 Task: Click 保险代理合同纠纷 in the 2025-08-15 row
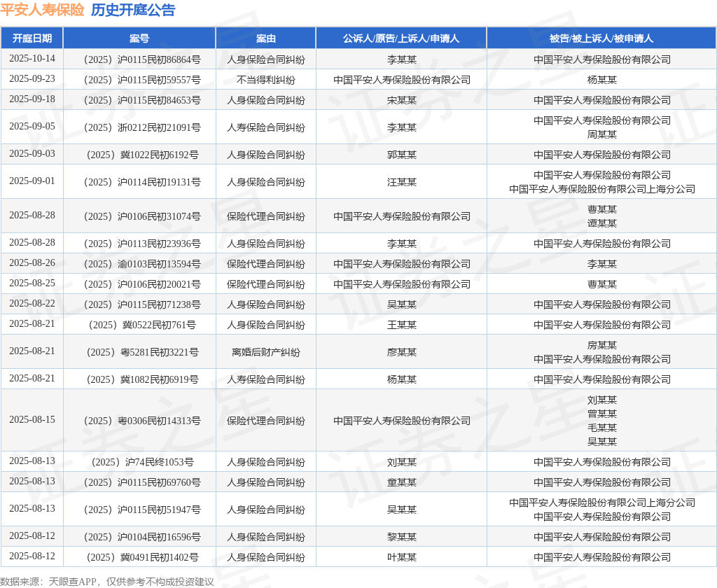tap(265, 421)
